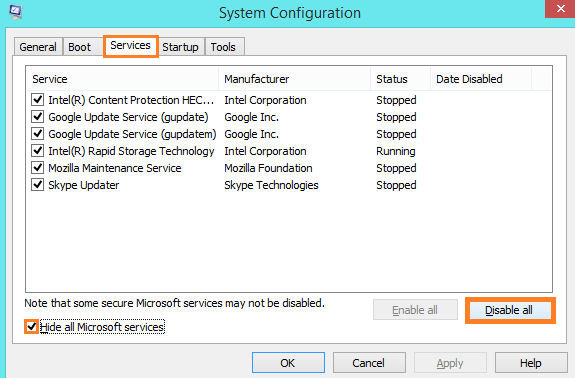Uncheck the Skype Updater checkbox

click(37, 185)
